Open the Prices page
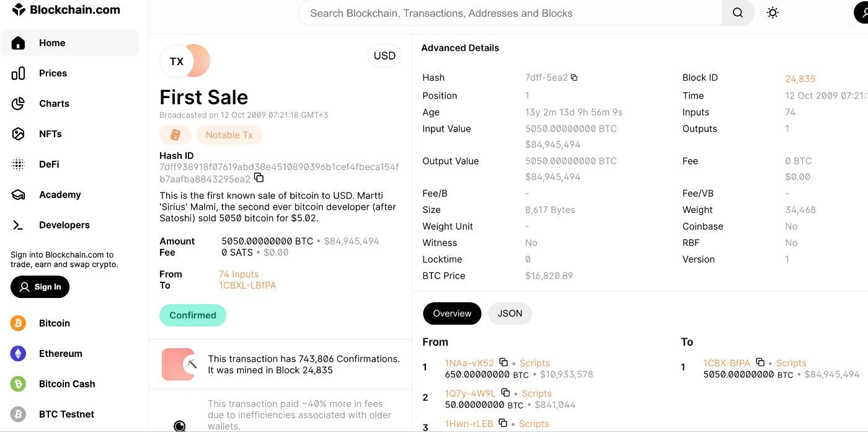The image size is (868, 432). [x=53, y=73]
